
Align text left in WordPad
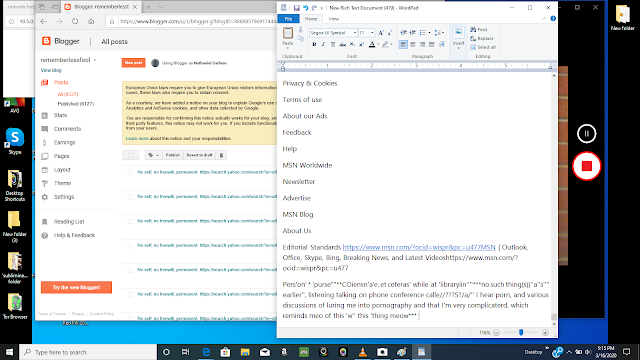(x=403, y=44)
